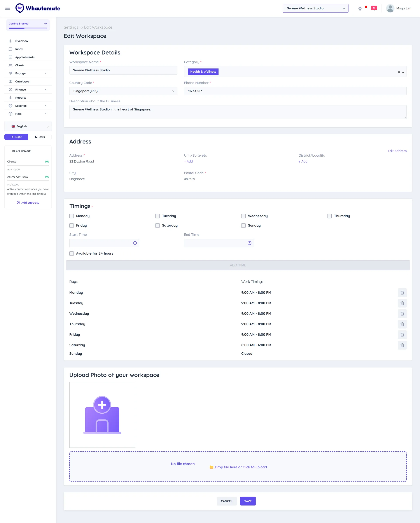Screen dimensions: 420x523
Task: Switch to Dark theme
Action: [x=40, y=137]
